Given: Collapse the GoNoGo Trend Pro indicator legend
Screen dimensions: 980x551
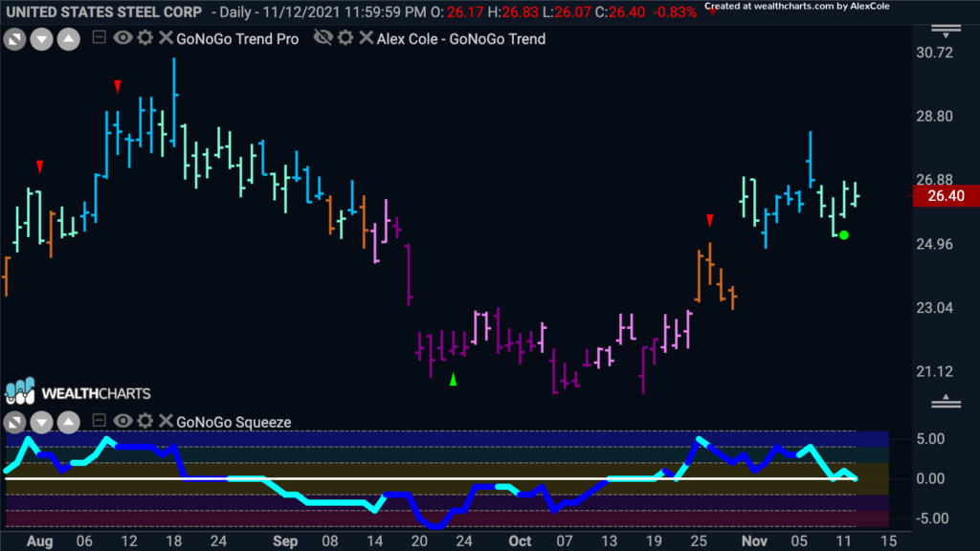Looking at the screenshot, I should tap(99, 37).
